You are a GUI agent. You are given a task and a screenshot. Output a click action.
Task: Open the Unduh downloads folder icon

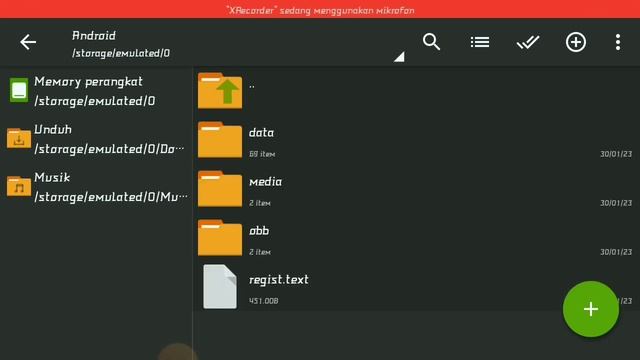[x=19, y=138]
